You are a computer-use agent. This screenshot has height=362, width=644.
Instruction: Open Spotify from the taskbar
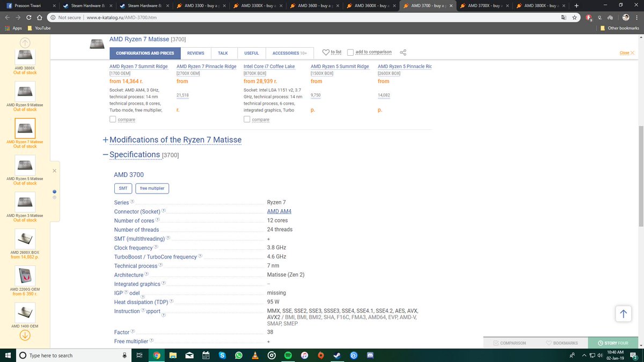click(288, 355)
